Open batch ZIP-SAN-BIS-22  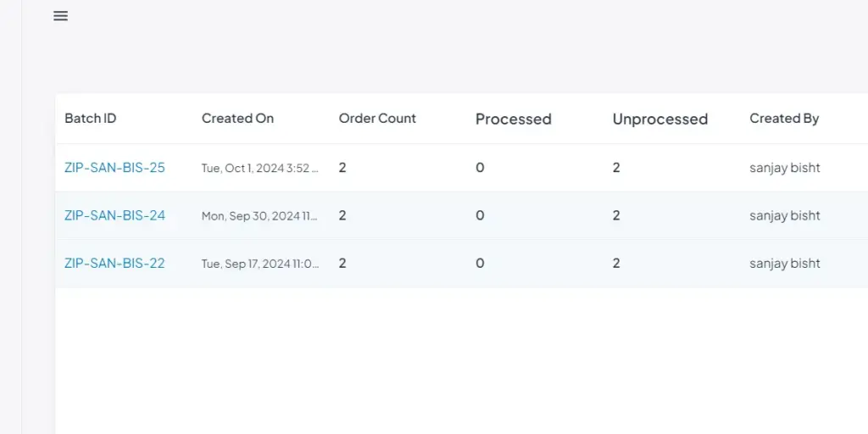click(114, 264)
